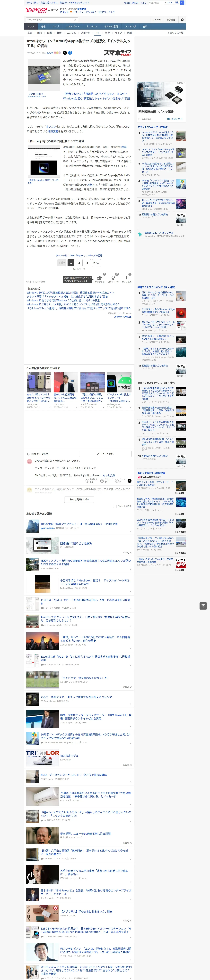Screen dimensions: 210x980
Task: Share first comment on X
Action: pos(130,481)
